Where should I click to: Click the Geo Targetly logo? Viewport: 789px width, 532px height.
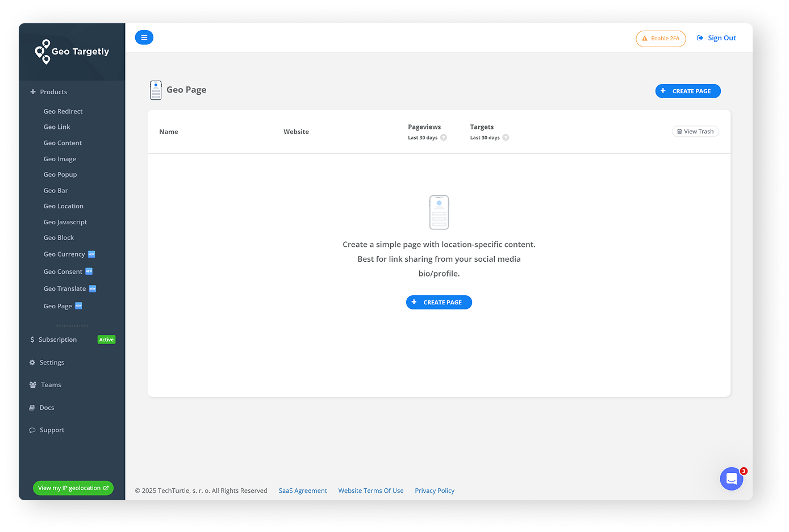[x=72, y=52]
